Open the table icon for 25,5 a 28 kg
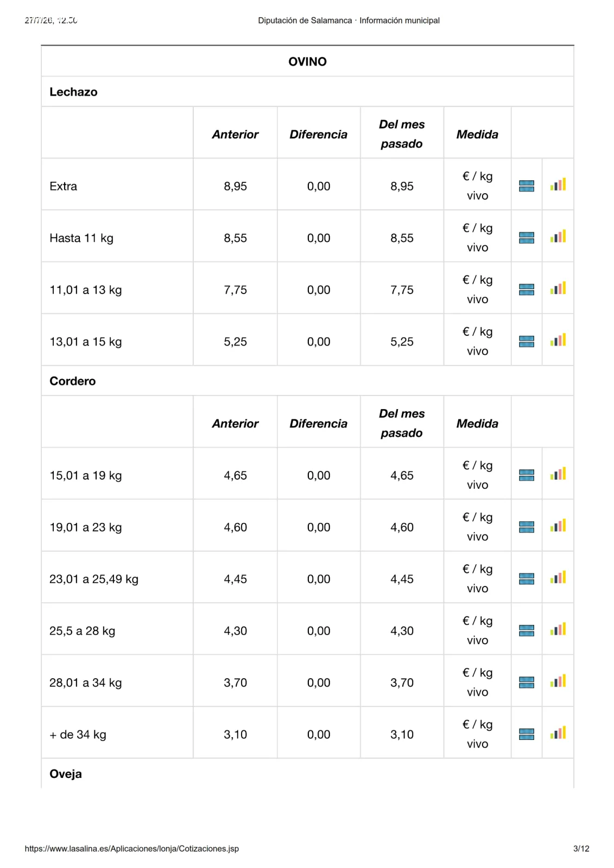This screenshot has height=868, width=614. [x=526, y=630]
